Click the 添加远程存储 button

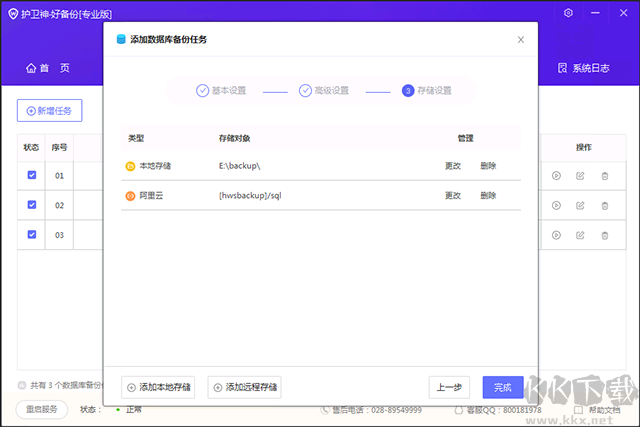click(x=244, y=387)
